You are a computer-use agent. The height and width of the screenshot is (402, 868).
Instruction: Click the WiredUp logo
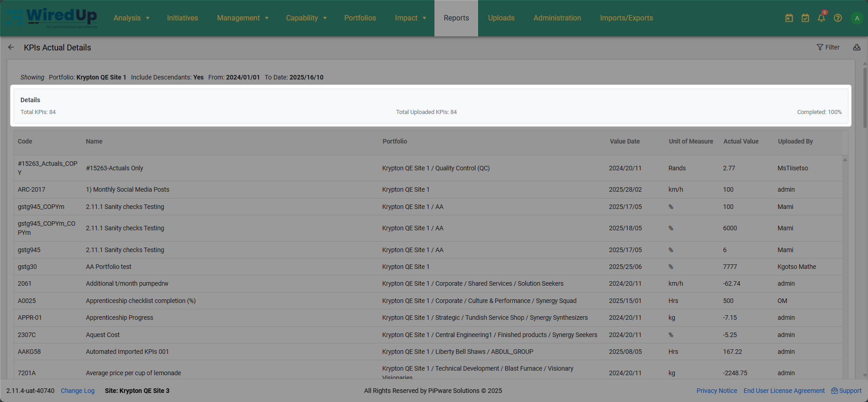52,18
